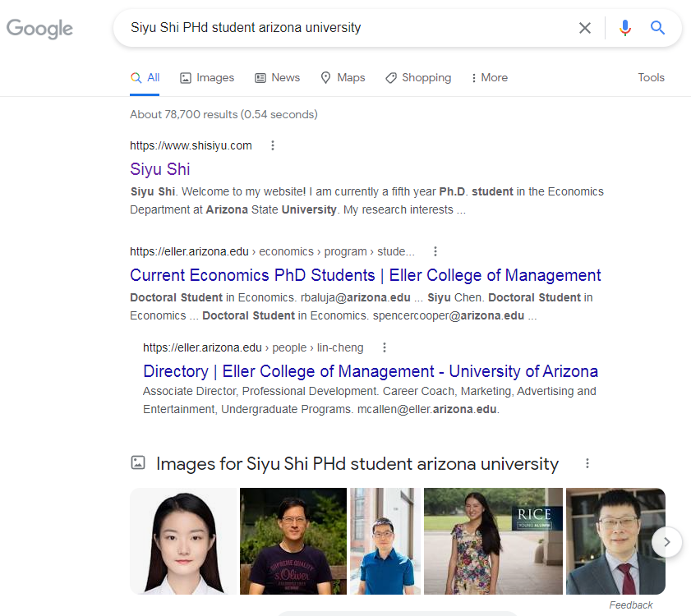Open thumbnail of woman in white shirt

(x=183, y=541)
